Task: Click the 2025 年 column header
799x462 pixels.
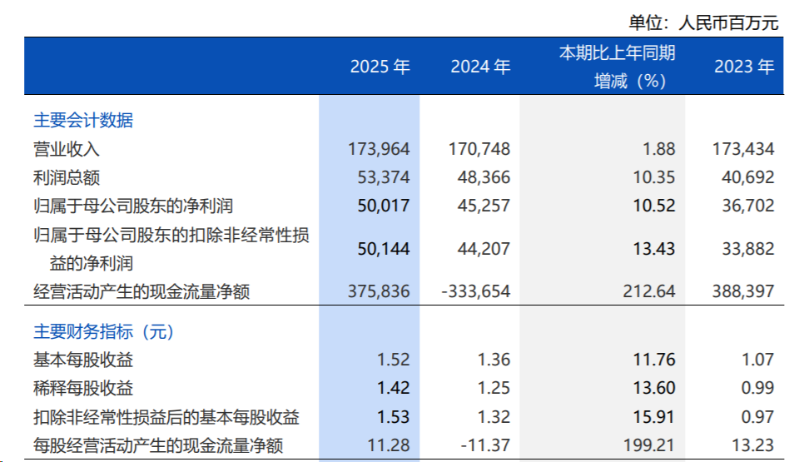Action: [x=380, y=67]
